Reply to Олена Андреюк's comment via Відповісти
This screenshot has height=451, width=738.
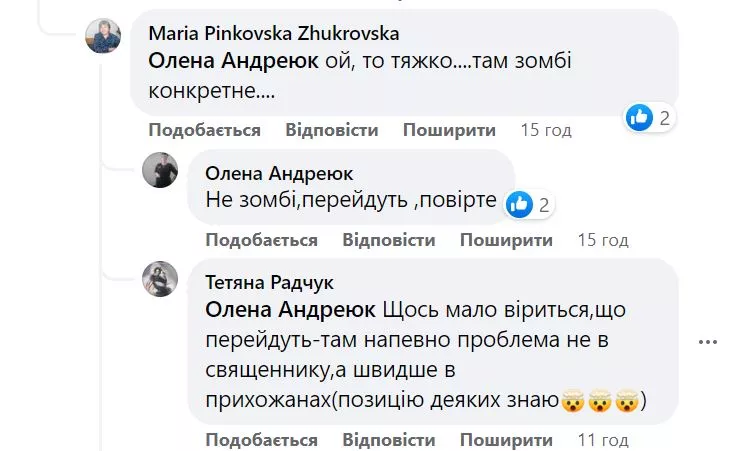(x=388, y=240)
